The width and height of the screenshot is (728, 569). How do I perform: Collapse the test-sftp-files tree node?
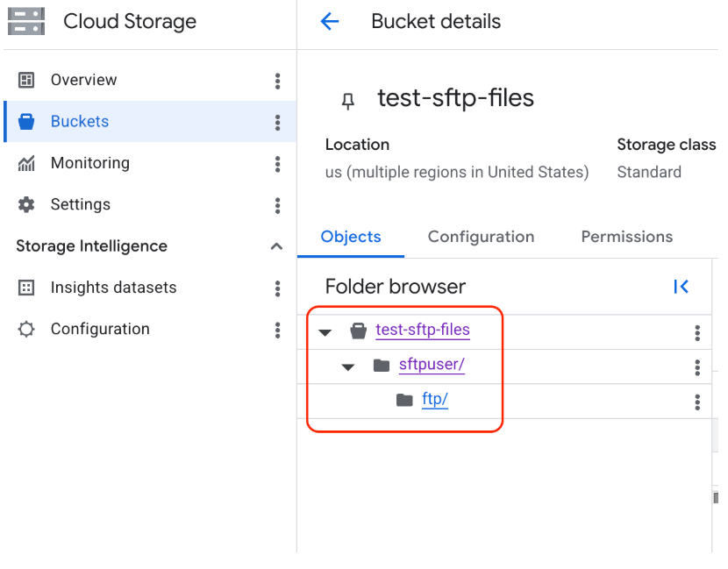(325, 332)
